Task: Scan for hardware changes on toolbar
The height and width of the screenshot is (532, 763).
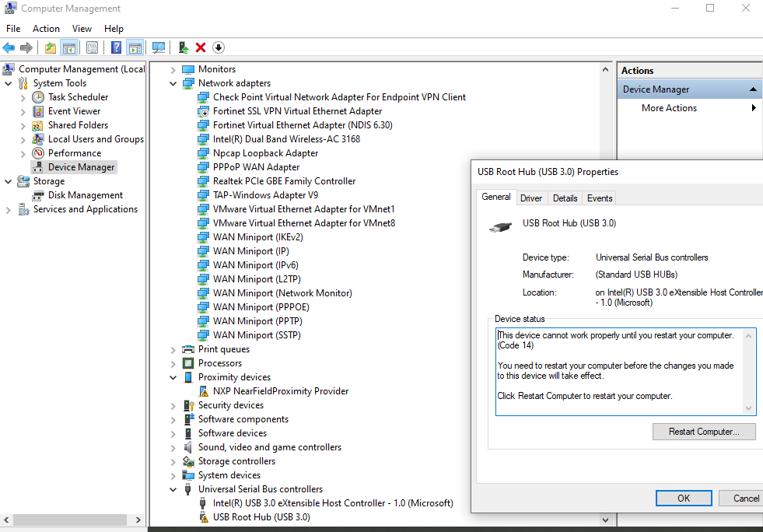Action: click(158, 47)
